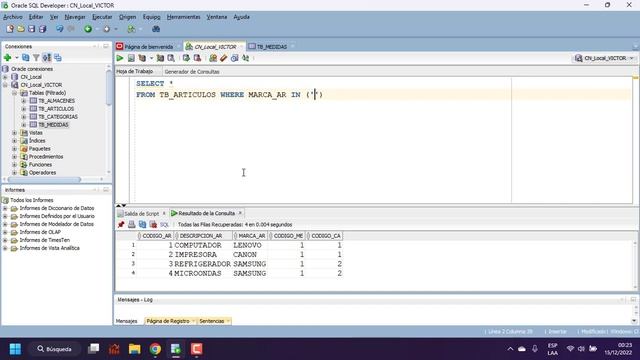The width and height of the screenshot is (640, 360).
Task: Click the print icon in query result toolbar
Action: pos(131,224)
